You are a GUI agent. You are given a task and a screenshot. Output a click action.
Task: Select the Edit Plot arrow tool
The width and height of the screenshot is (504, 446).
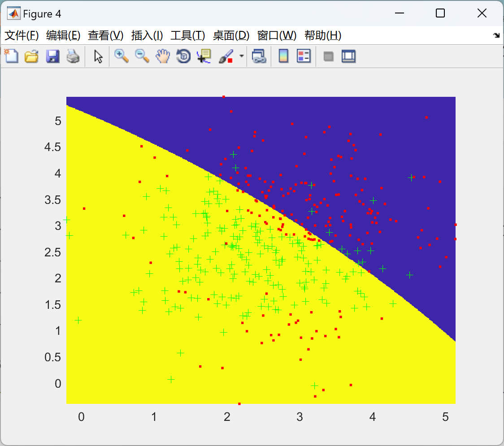coord(98,56)
